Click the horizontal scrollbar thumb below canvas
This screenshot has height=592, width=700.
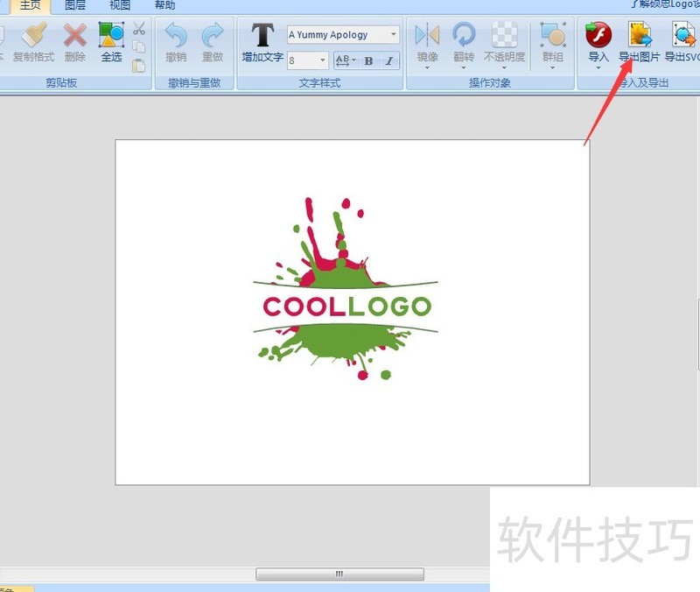(339, 574)
